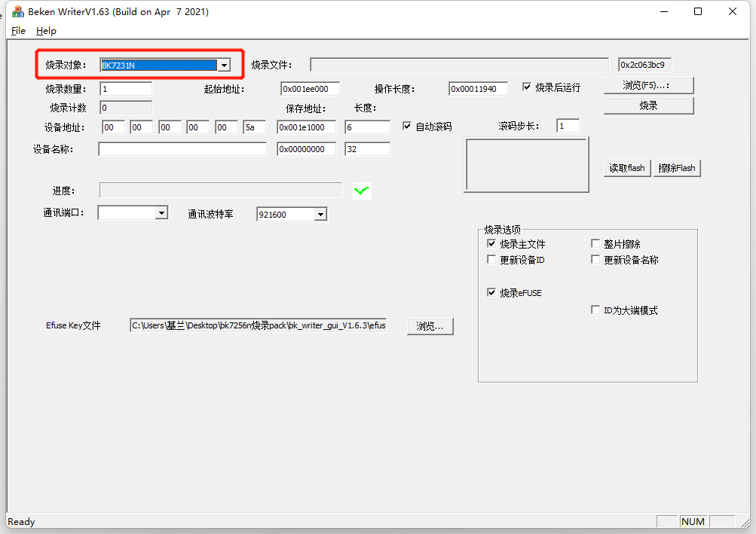Click the 浏览(F5)... button

coord(648,85)
